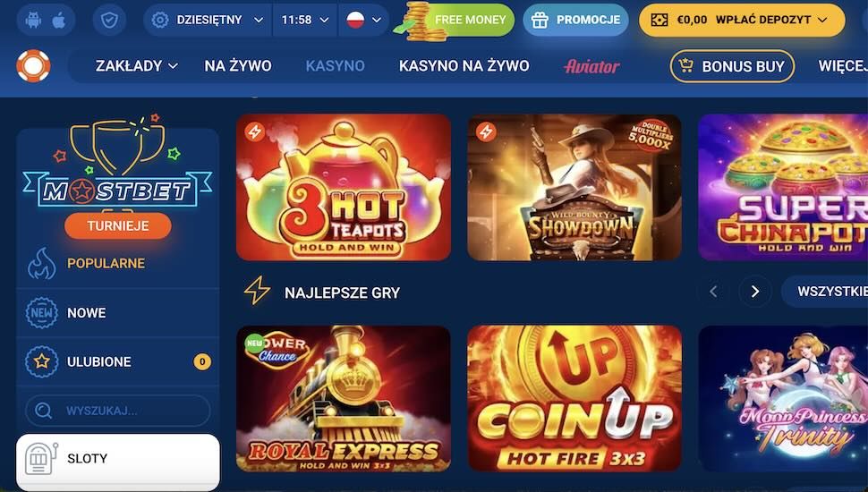The width and height of the screenshot is (868, 492).
Task: Open the Polish flag language selector
Action: (363, 20)
